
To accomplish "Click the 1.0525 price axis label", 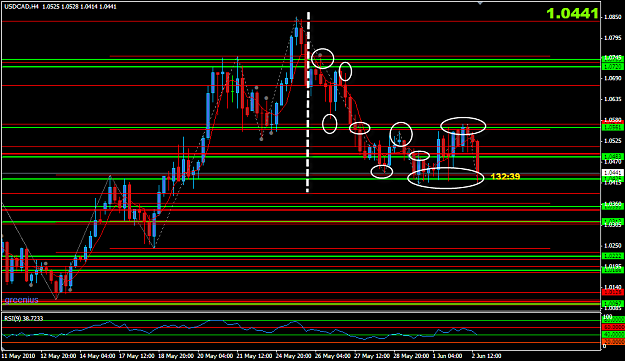I will (x=613, y=141).
